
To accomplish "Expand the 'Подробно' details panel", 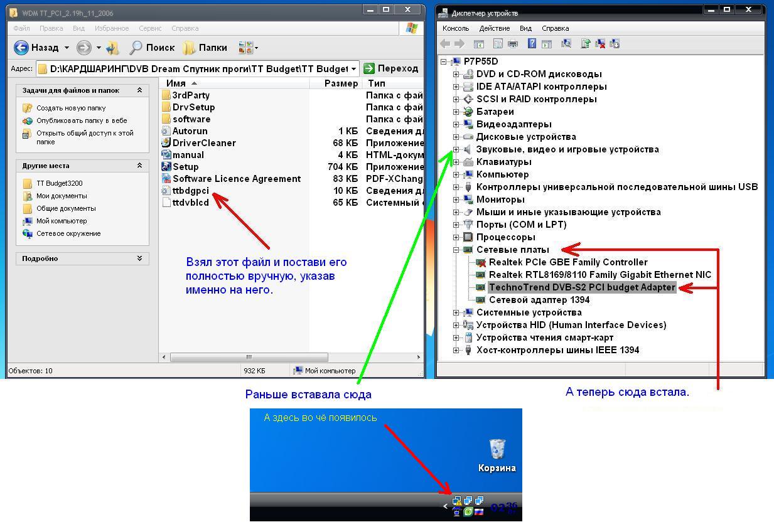I will coord(139,258).
